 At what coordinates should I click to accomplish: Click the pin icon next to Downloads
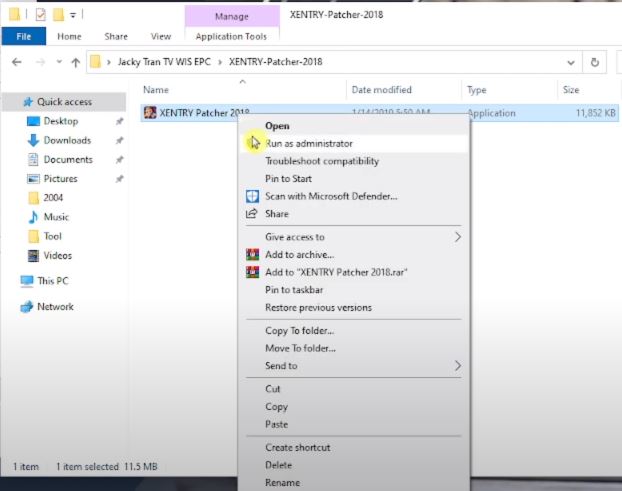click(x=119, y=140)
